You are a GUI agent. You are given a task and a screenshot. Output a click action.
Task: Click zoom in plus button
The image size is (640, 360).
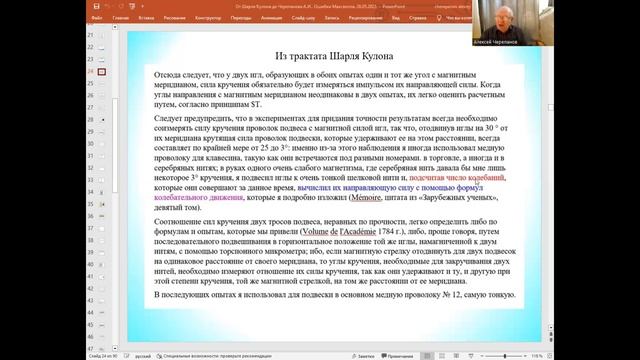525,356
